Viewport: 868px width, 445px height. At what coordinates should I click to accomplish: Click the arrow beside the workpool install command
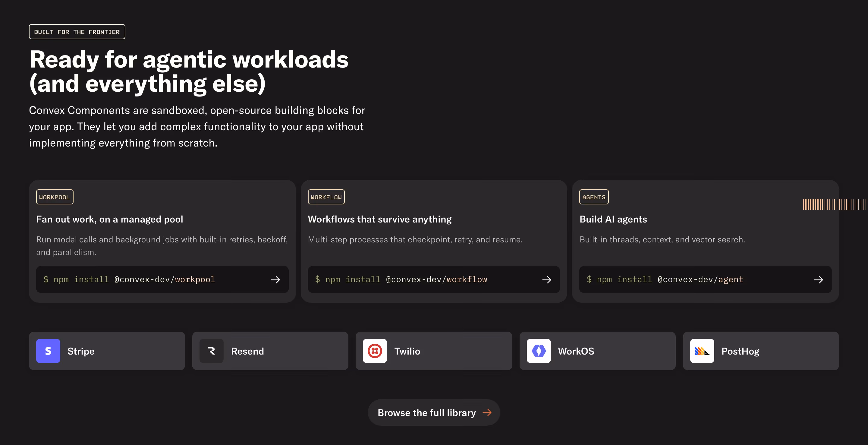[x=275, y=280]
